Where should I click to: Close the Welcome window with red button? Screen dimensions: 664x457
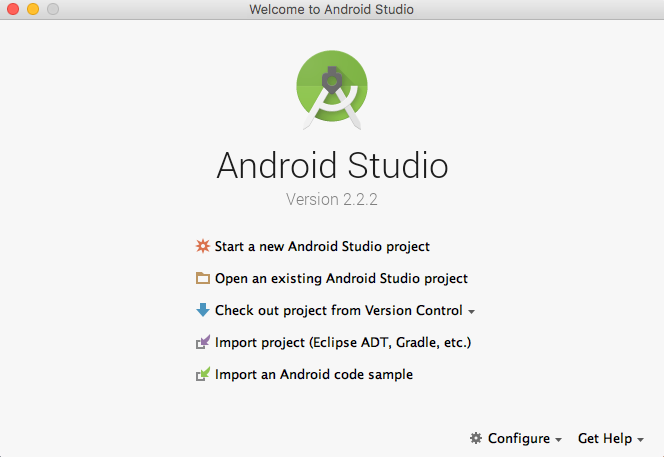[x=13, y=9]
